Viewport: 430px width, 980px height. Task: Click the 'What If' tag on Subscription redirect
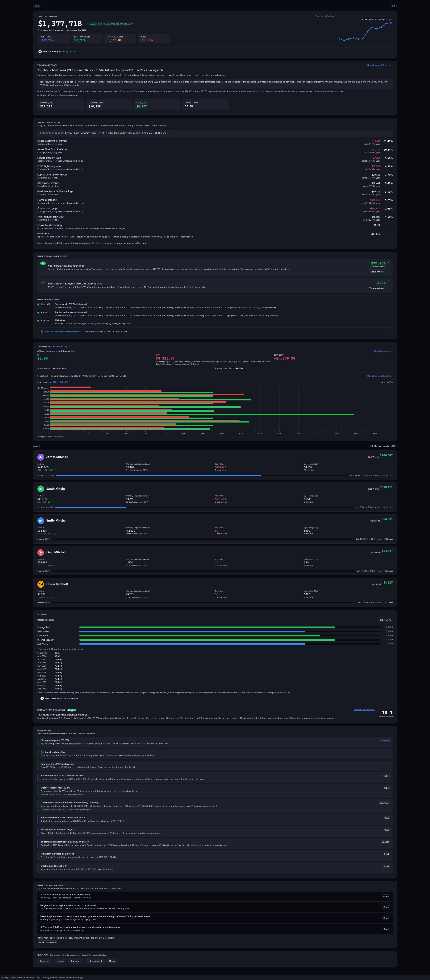[x=385, y=842]
